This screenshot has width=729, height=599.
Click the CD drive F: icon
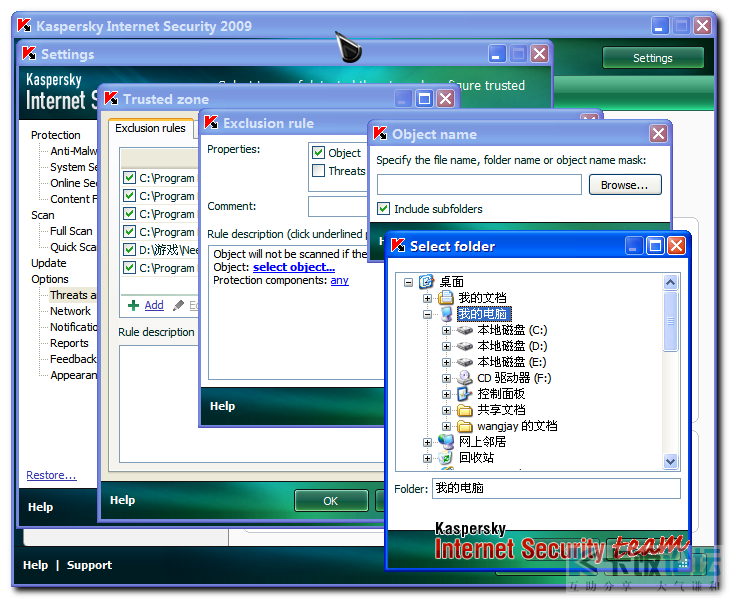click(x=464, y=378)
